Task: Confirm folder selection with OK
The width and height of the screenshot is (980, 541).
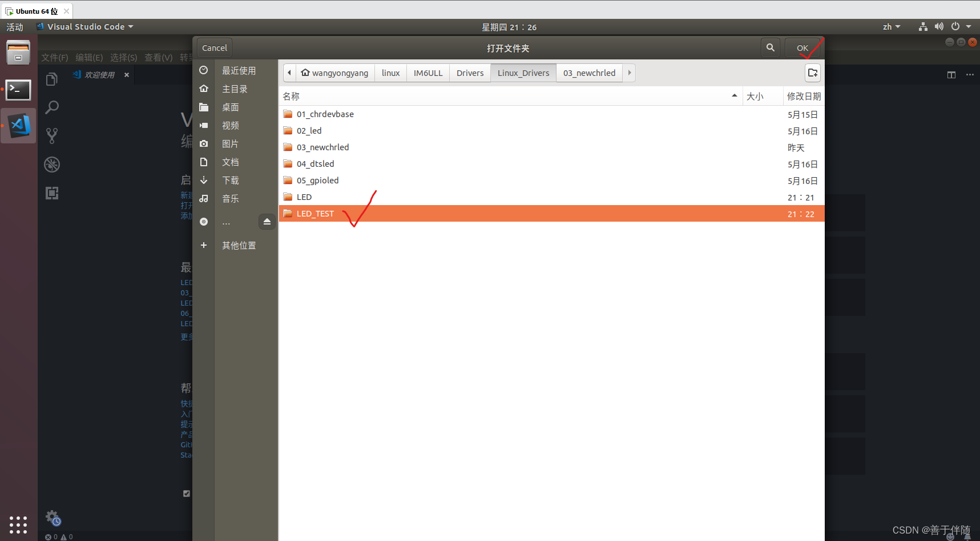Action: pos(802,48)
